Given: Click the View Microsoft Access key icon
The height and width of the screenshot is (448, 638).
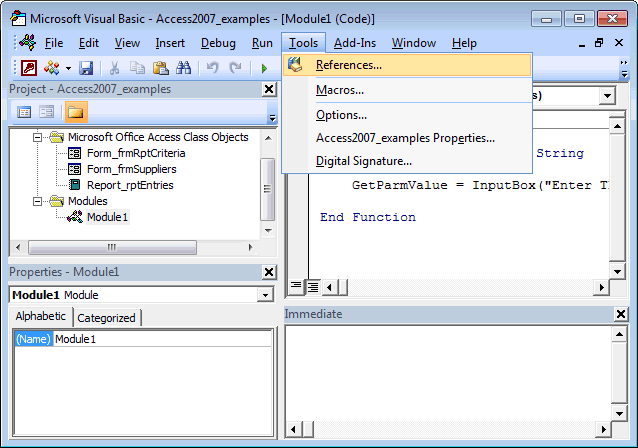Looking at the screenshot, I should pyautogui.click(x=29, y=68).
